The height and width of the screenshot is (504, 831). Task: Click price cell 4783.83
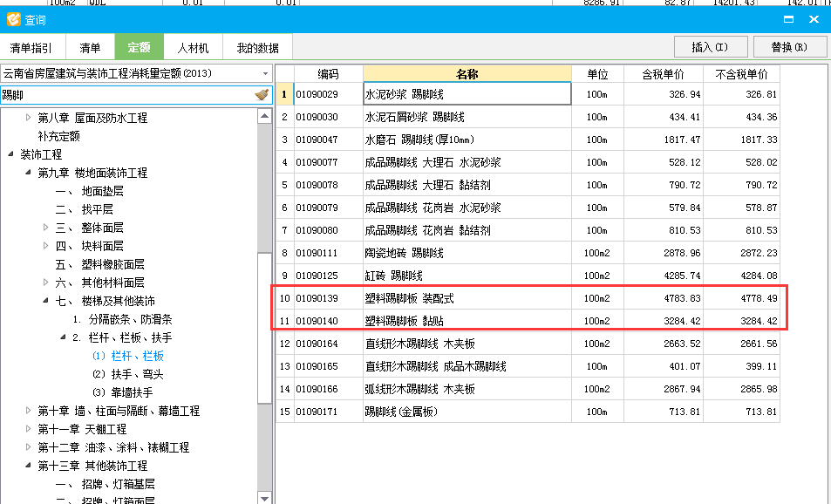coord(663,298)
